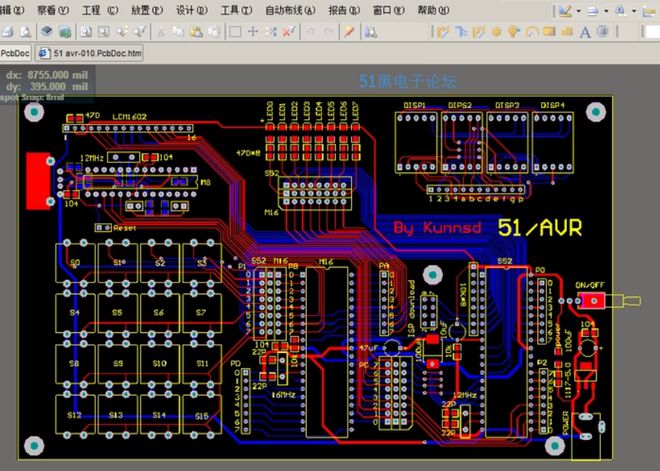Viewport: 660px width, 471px height.
Task: Select the Place Pad tool
Action: point(497,32)
